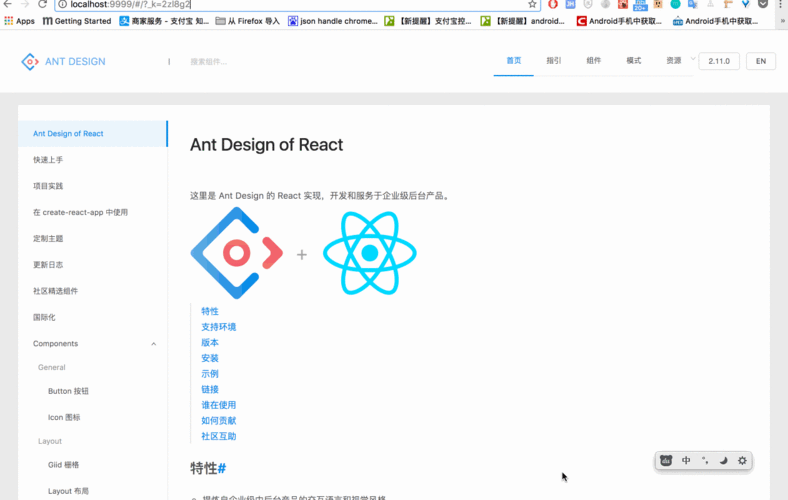Open Chrome's three-dot menu
The height and width of the screenshot is (500, 788).
(780, 5)
